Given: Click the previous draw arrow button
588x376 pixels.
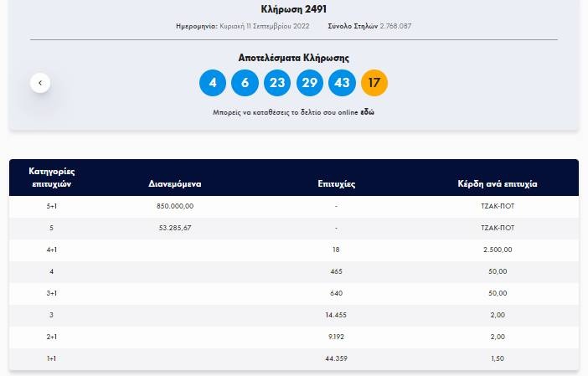Looking at the screenshot, I should [40, 83].
